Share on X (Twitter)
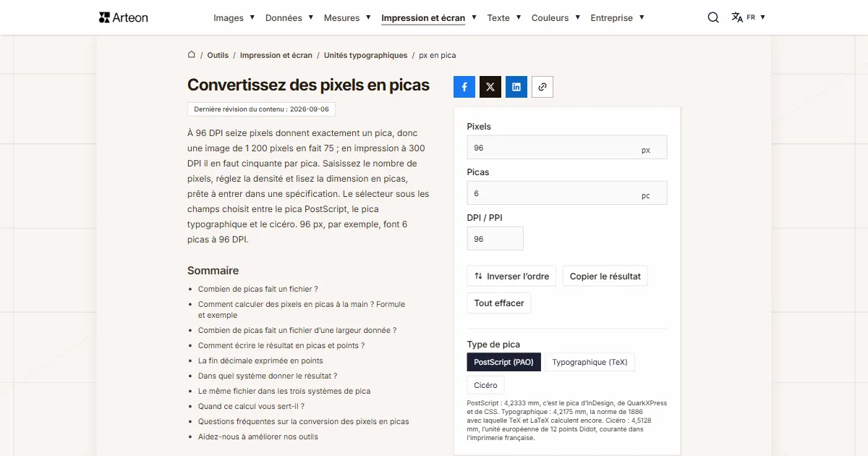This screenshot has height=456, width=868. [490, 87]
